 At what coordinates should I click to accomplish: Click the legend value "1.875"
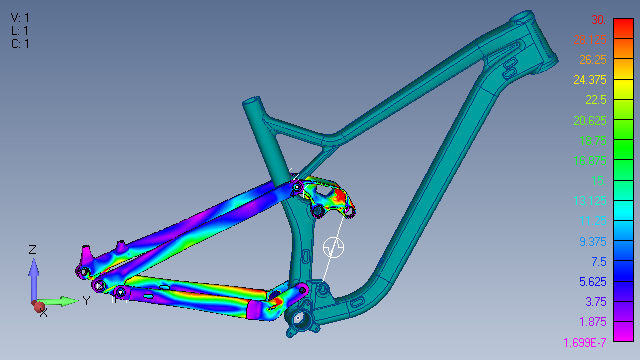pos(593,322)
